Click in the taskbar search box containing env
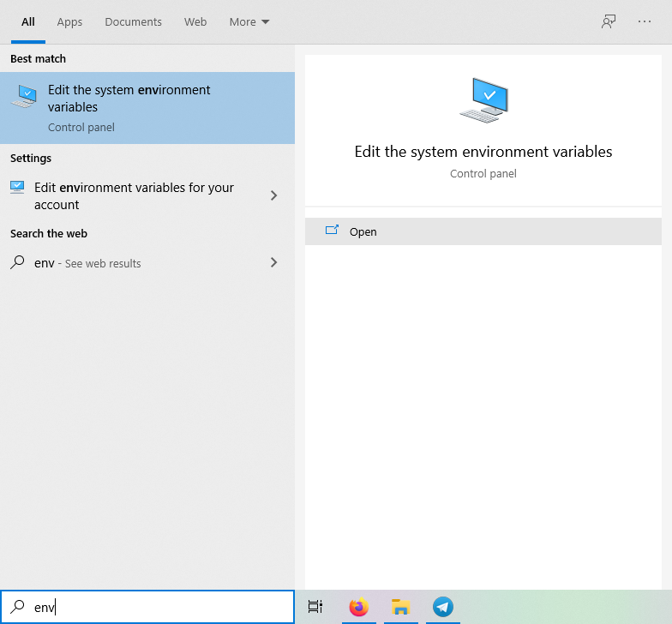672x624 pixels. tap(147, 607)
